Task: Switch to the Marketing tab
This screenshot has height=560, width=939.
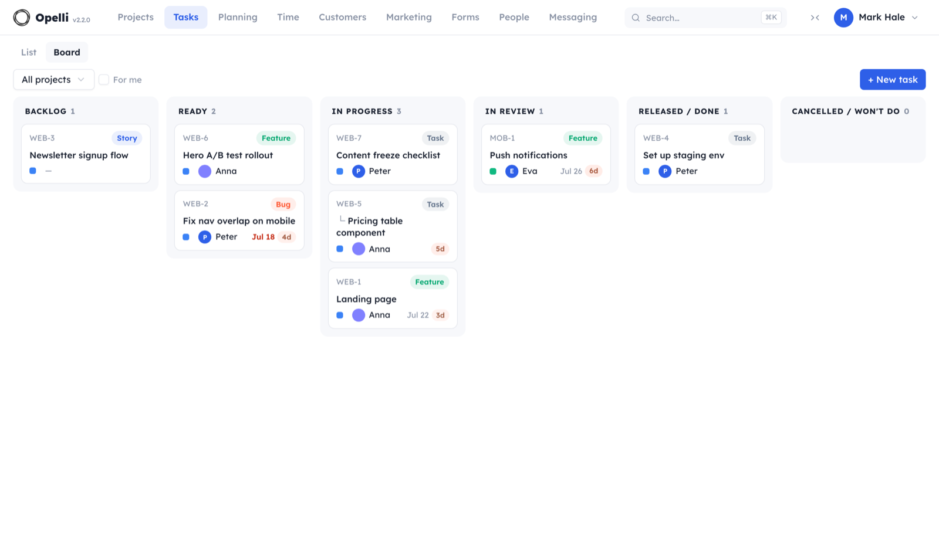Action: [x=409, y=18]
